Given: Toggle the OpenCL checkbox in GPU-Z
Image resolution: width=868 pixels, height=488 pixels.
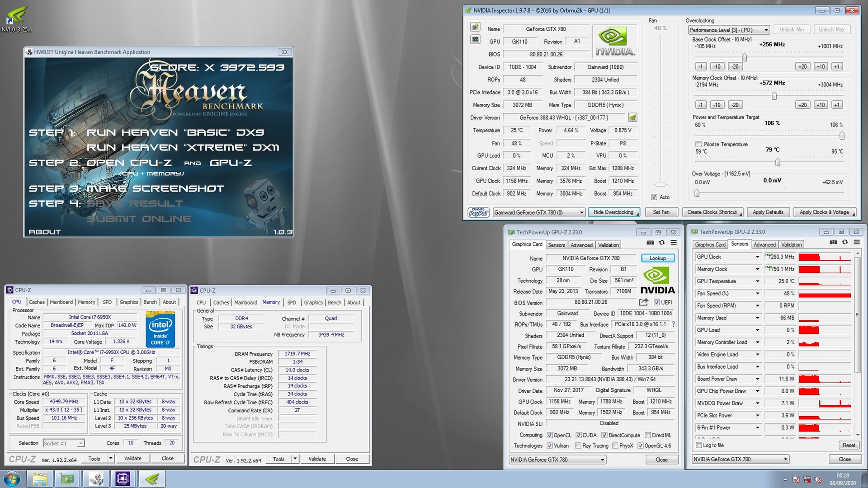Looking at the screenshot, I should click(x=550, y=435).
